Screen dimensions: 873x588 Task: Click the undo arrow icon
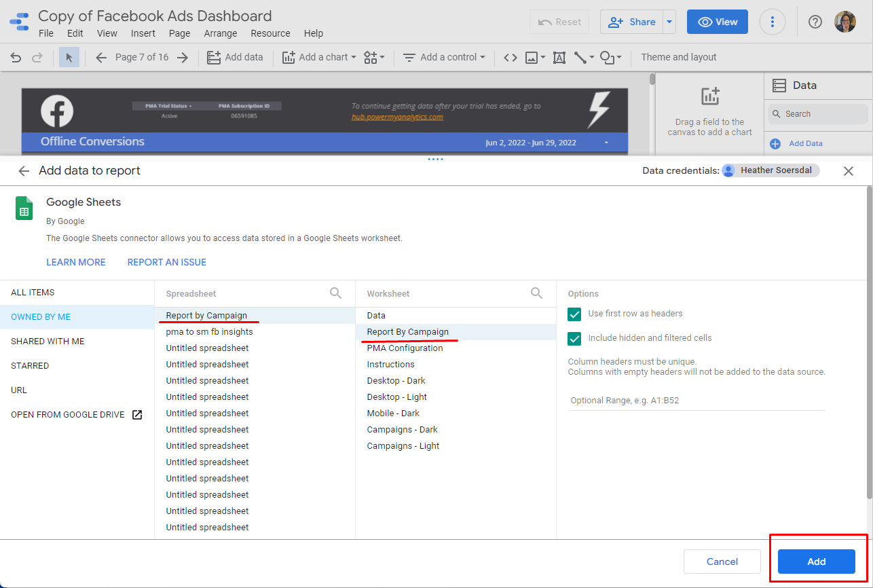tap(16, 58)
